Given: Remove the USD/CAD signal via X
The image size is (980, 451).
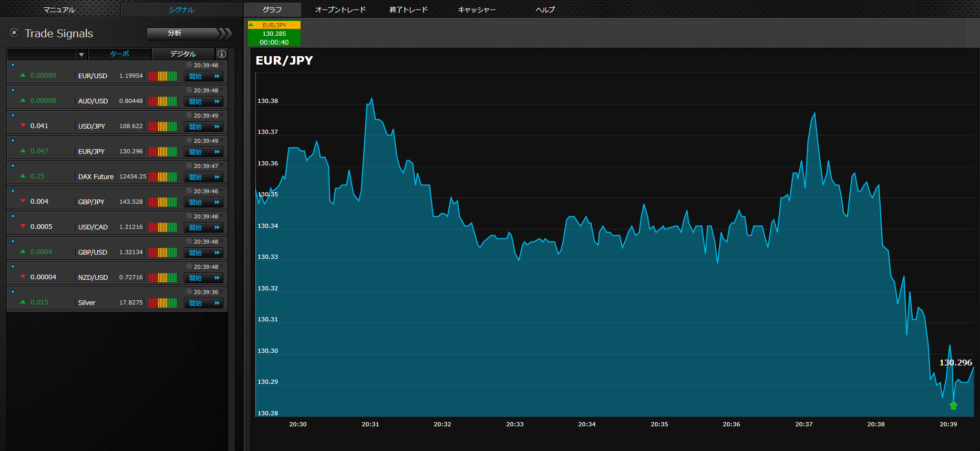Looking at the screenshot, I should [222, 216].
